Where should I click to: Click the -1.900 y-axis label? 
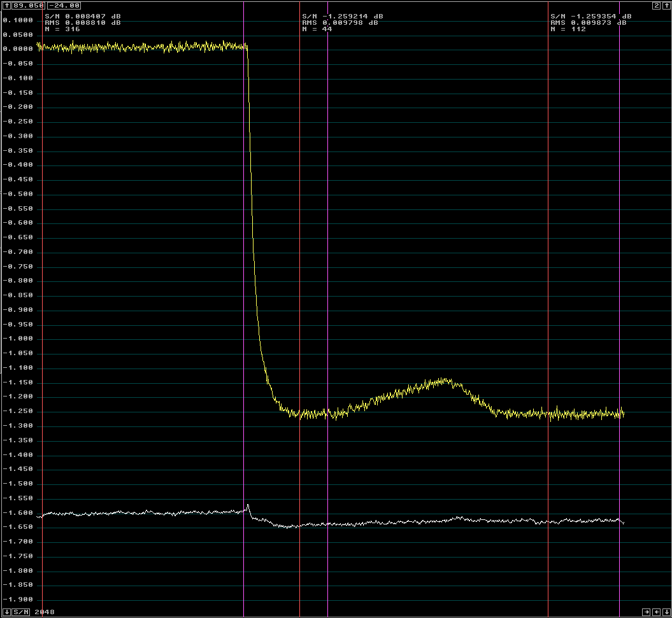click(x=18, y=599)
